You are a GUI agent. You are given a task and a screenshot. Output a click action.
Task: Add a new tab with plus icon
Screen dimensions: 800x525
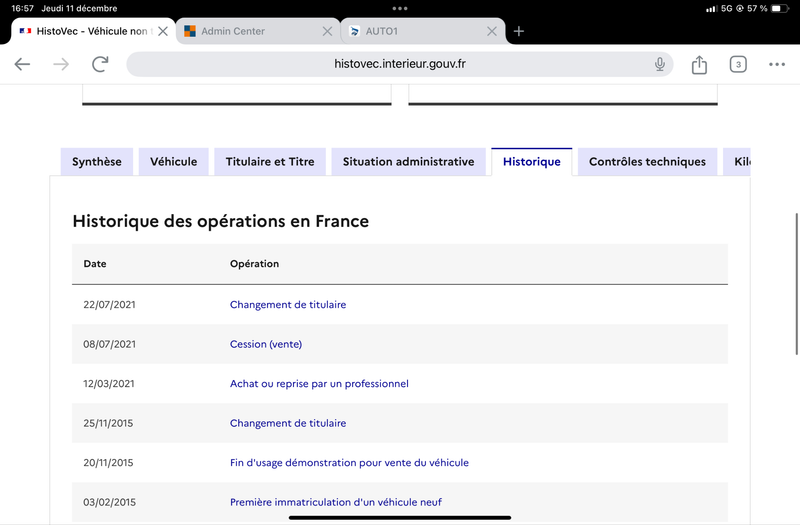[518, 31]
